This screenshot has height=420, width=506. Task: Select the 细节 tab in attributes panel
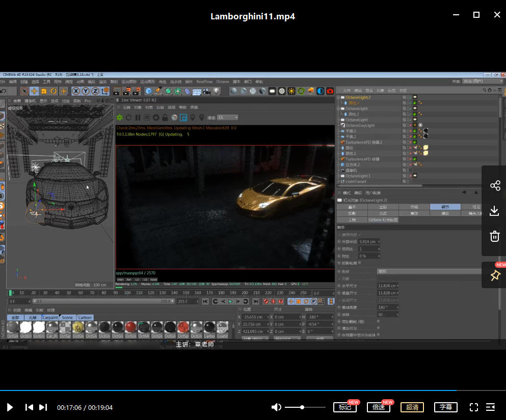(444, 207)
